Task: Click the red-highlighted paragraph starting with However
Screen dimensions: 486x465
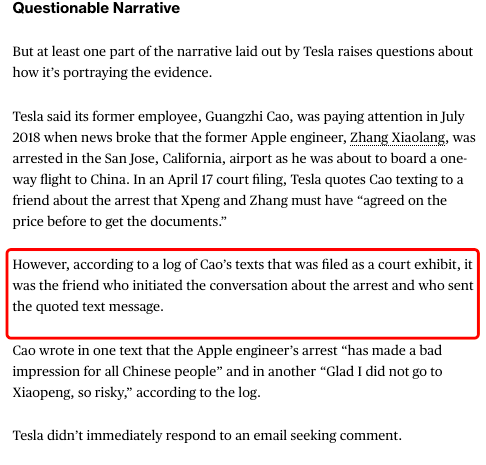Action: [x=243, y=285]
